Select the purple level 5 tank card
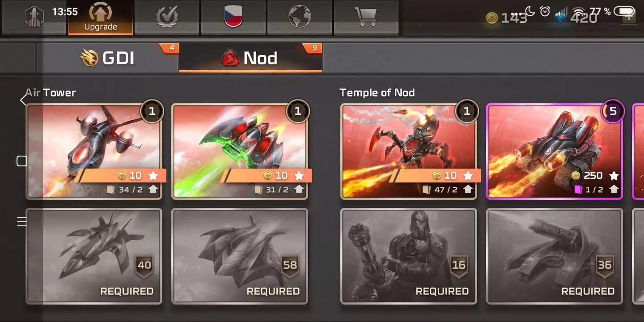644x322 pixels. [555, 151]
